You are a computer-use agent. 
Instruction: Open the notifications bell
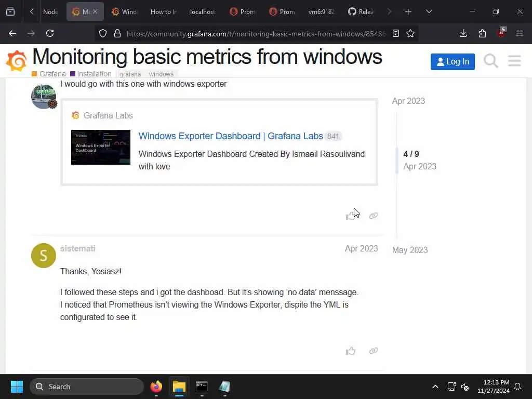pos(518,387)
